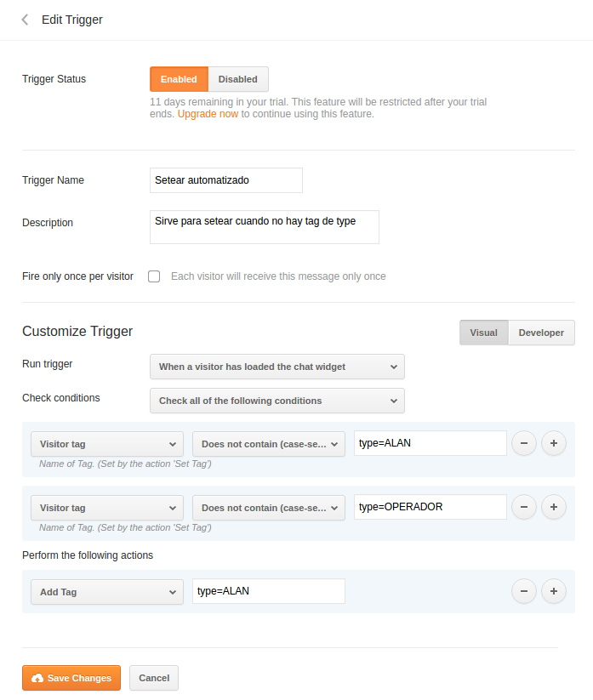Follow the Upgrade now link
Image resolution: width=593 pixels, height=700 pixels.
[208, 114]
